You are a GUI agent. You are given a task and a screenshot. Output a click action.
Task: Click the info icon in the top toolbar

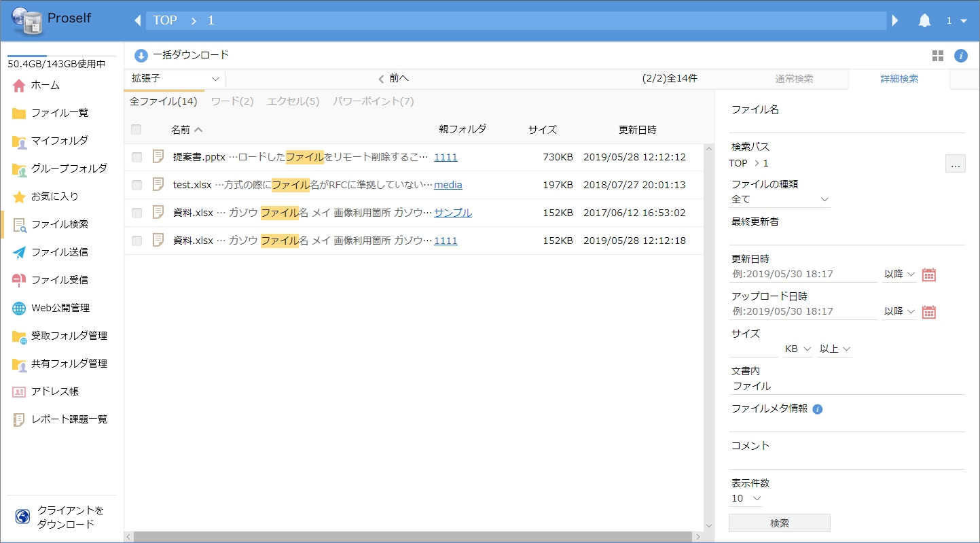click(x=960, y=56)
